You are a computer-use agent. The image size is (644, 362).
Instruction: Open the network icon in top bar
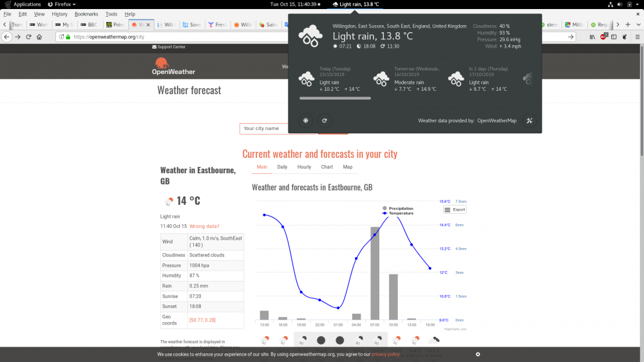pos(611,4)
